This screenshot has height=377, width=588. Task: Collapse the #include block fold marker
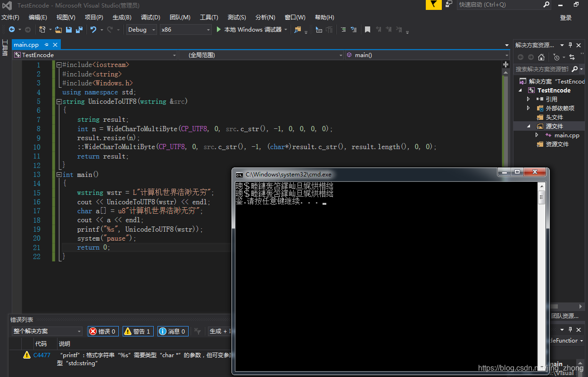(x=59, y=65)
